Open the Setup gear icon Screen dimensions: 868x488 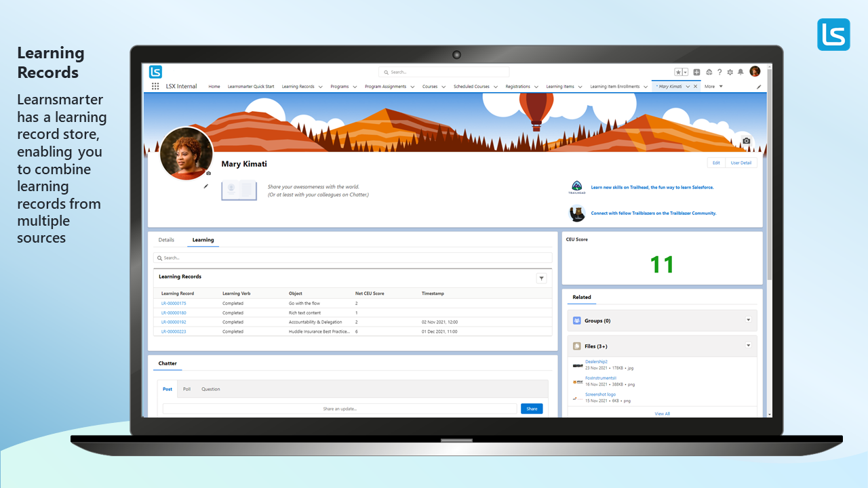click(730, 72)
